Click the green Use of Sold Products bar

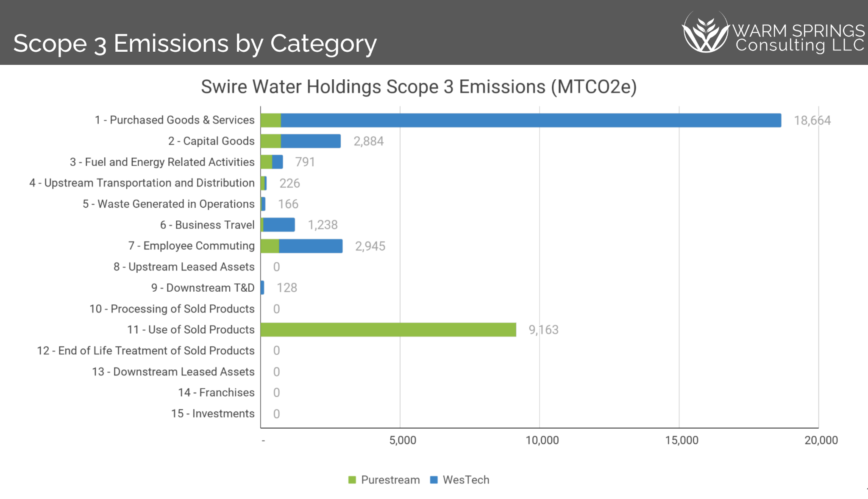coord(388,330)
